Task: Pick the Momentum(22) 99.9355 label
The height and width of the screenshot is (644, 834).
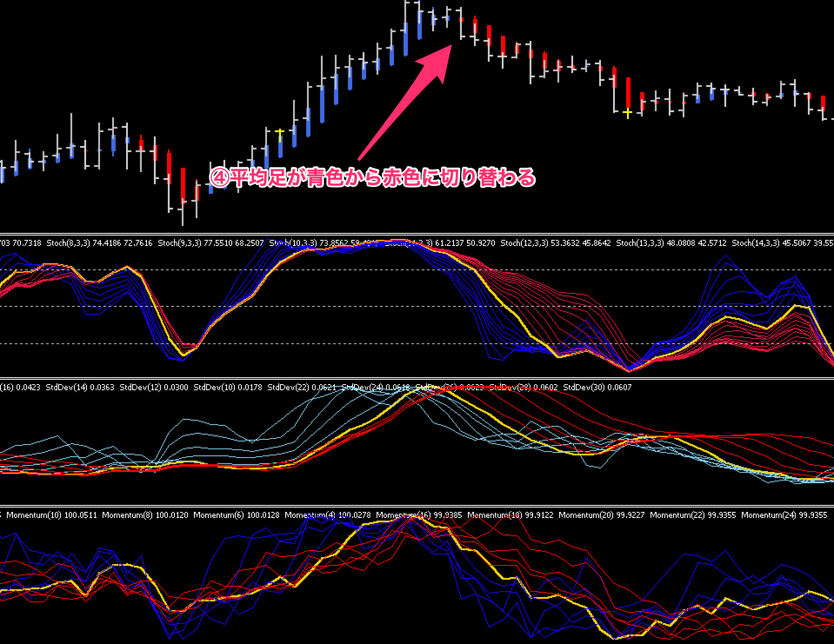Action: (693, 515)
